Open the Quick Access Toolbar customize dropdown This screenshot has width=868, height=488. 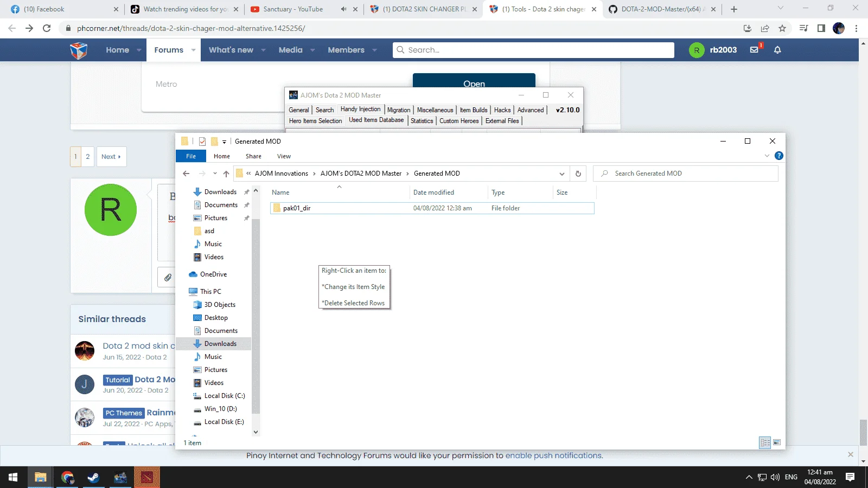pos(224,142)
